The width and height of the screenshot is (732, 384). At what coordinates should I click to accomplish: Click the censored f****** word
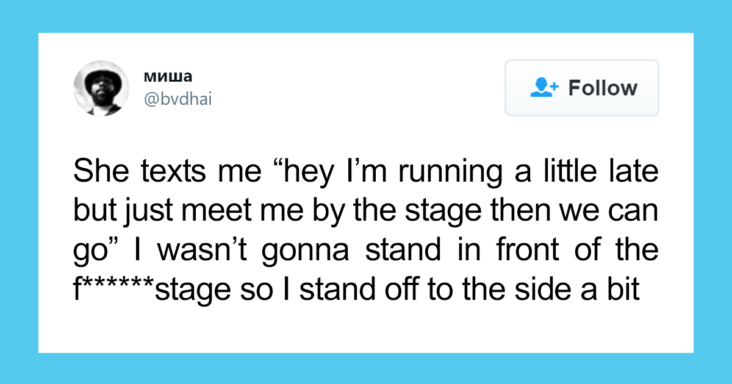(113, 286)
